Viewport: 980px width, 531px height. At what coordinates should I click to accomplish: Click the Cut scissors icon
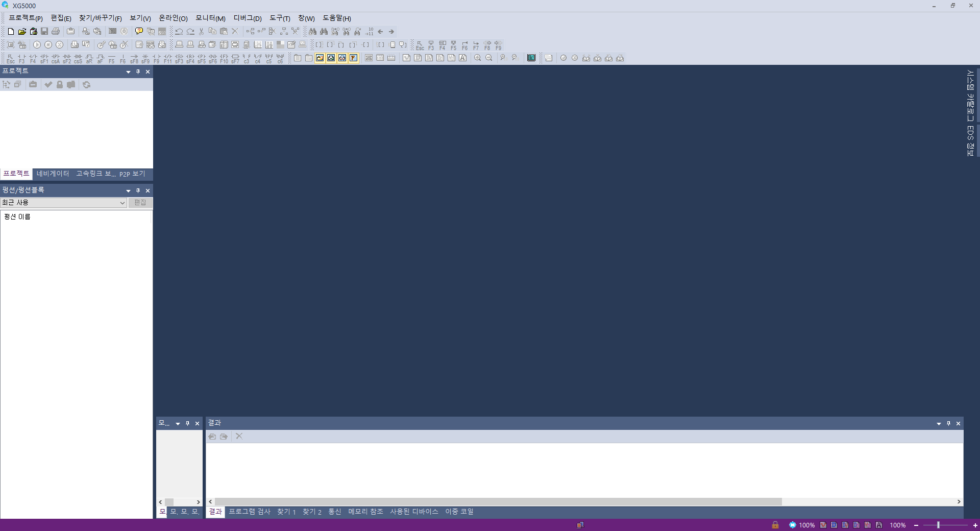coord(202,32)
